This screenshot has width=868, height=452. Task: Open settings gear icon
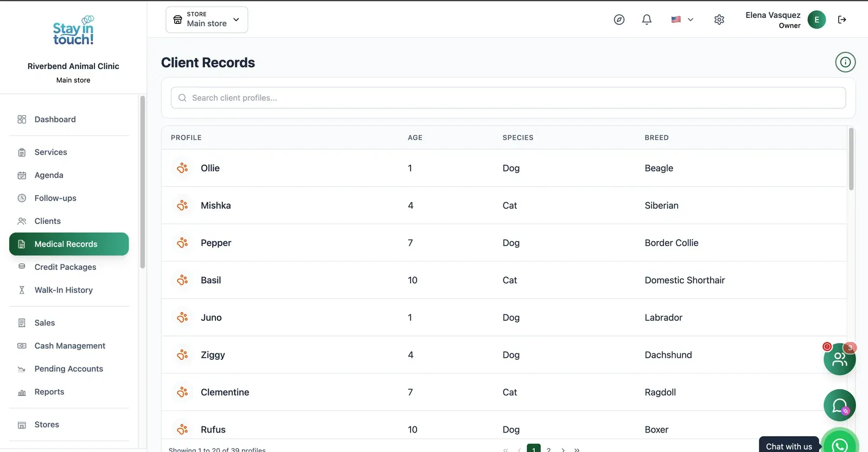719,20
